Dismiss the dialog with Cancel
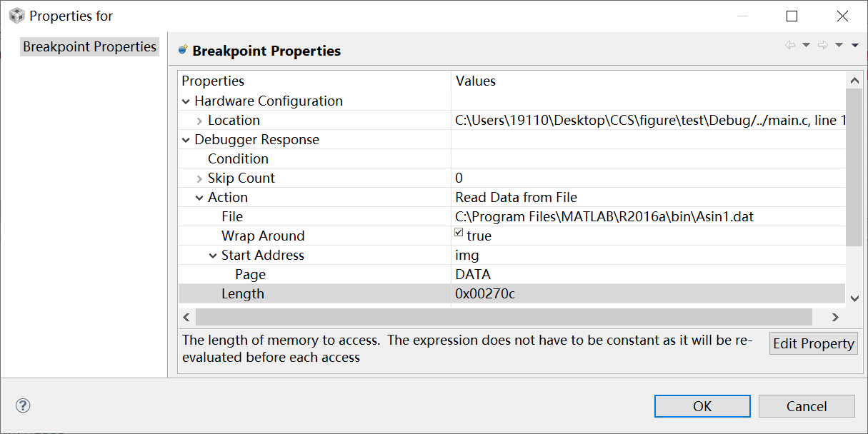This screenshot has height=434, width=868. point(807,405)
